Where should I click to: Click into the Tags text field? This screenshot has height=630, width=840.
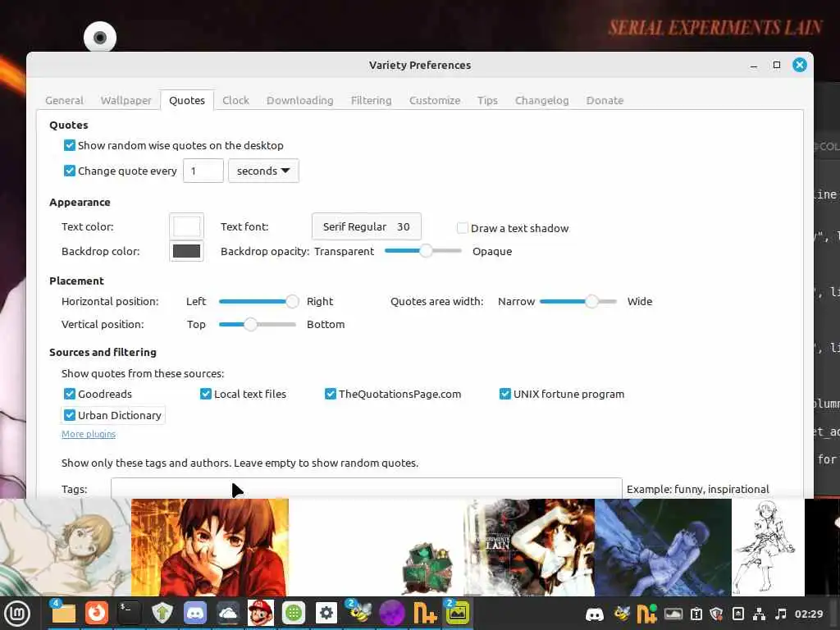[367, 489]
